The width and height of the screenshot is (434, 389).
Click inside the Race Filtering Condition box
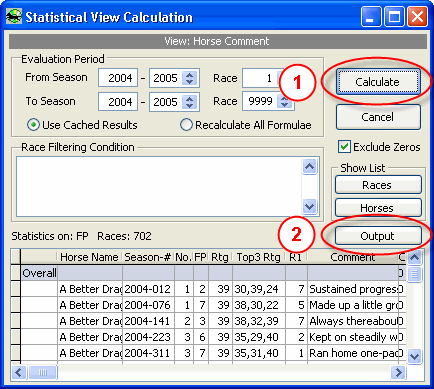coord(159,186)
